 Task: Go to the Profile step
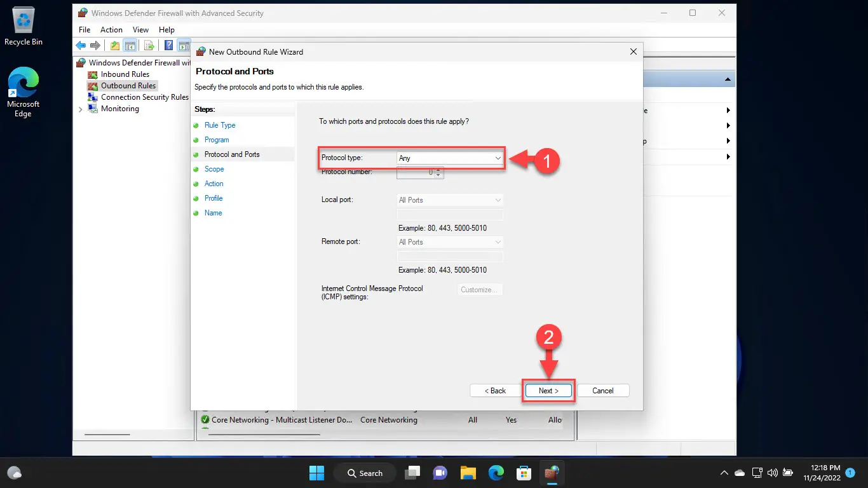214,198
